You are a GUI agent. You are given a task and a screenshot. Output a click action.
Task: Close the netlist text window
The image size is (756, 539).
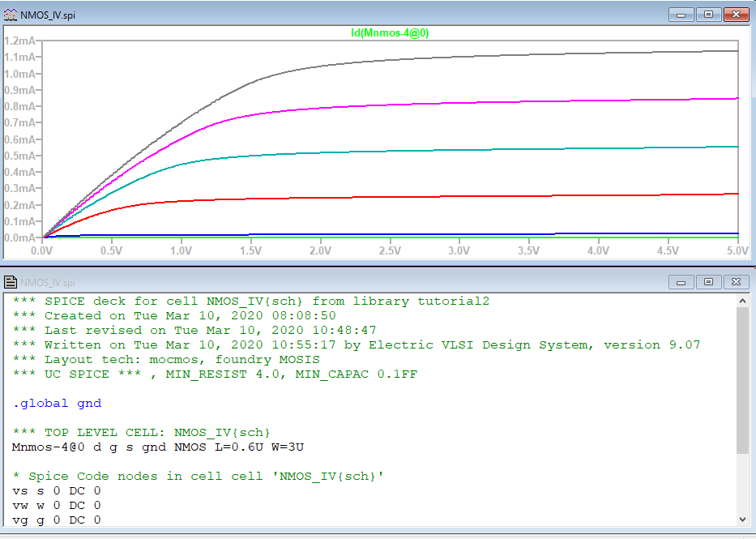(736, 282)
